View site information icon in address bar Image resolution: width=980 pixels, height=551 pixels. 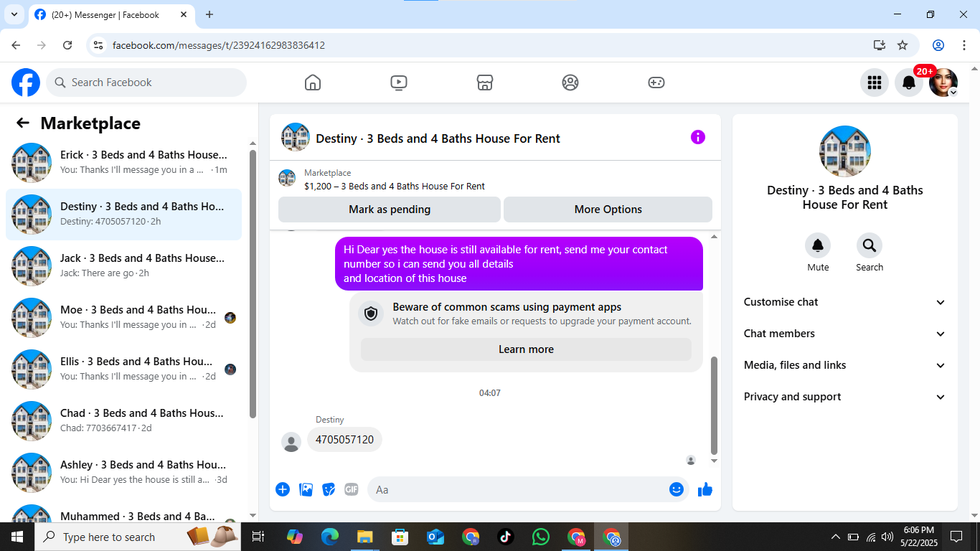click(99, 45)
